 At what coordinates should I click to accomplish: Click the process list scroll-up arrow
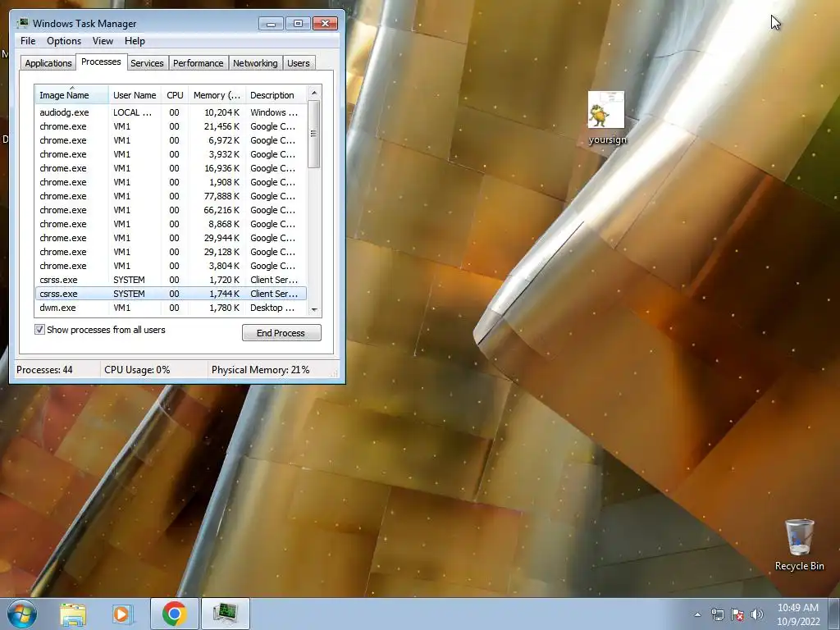point(314,93)
